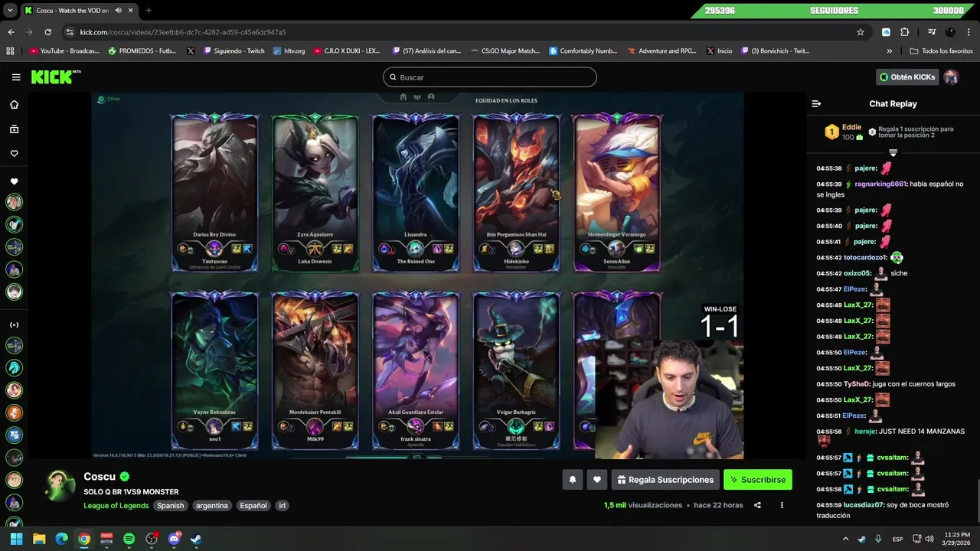Open user profile avatar in Kick header
980x551 pixels.
[x=951, y=77]
